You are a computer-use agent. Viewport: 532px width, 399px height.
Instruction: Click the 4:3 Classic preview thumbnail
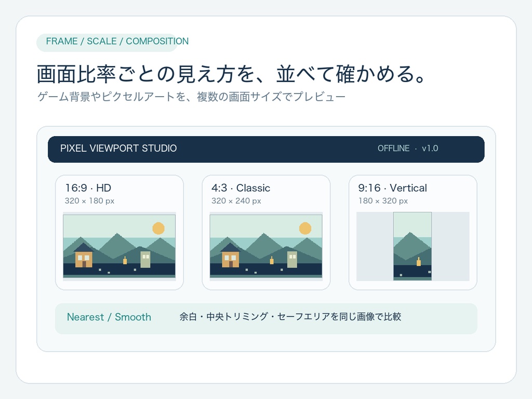point(266,246)
